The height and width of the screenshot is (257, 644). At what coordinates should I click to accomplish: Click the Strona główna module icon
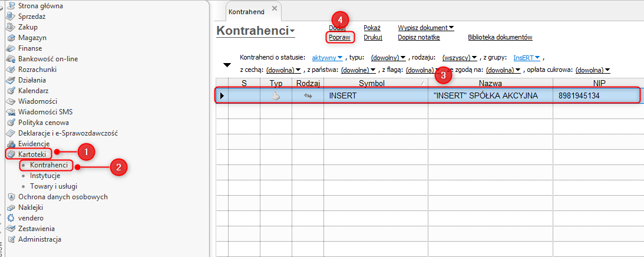pyautogui.click(x=11, y=6)
